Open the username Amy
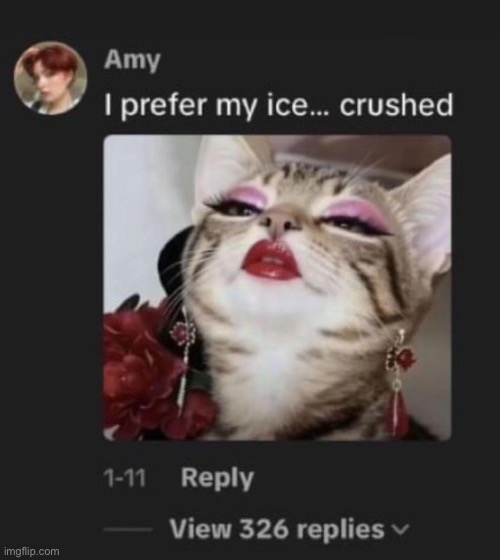500x560 pixels. pos(132,60)
